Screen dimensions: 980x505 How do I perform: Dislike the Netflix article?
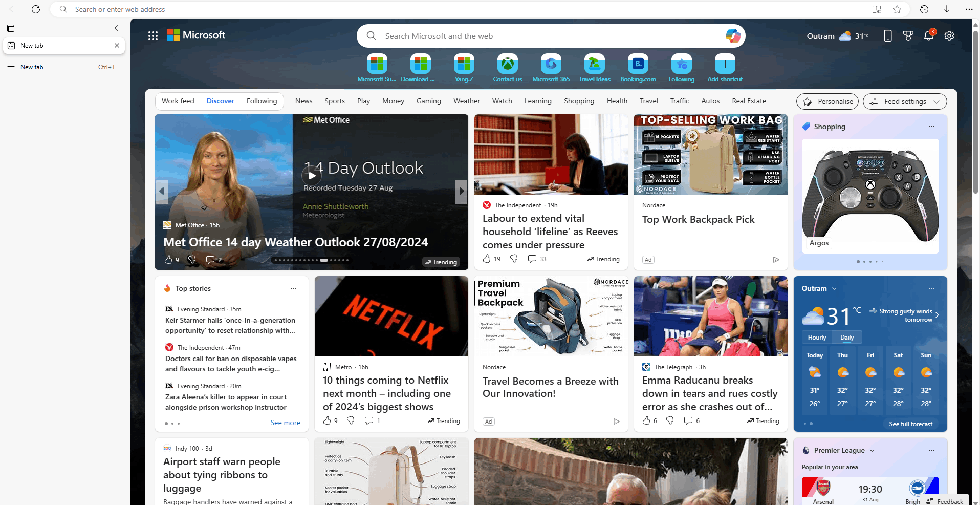coord(351,420)
